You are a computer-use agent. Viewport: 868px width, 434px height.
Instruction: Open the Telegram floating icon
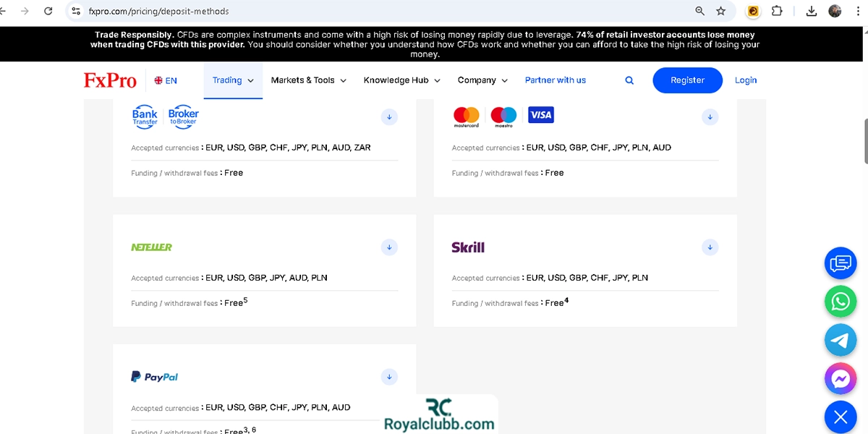(x=841, y=339)
